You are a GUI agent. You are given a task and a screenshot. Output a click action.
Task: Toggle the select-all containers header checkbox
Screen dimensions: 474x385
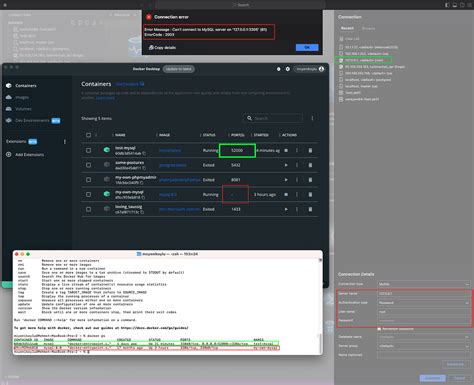[x=88, y=135]
